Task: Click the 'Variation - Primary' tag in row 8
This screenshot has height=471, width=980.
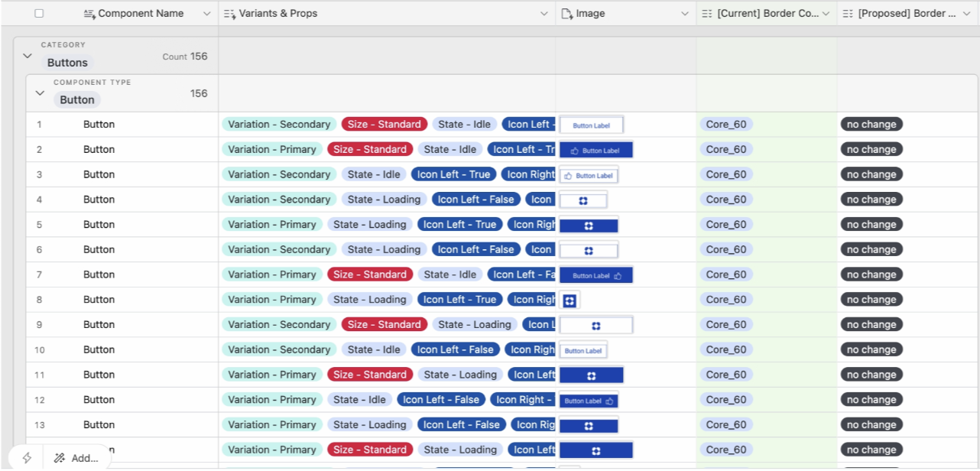Action: 272,300
